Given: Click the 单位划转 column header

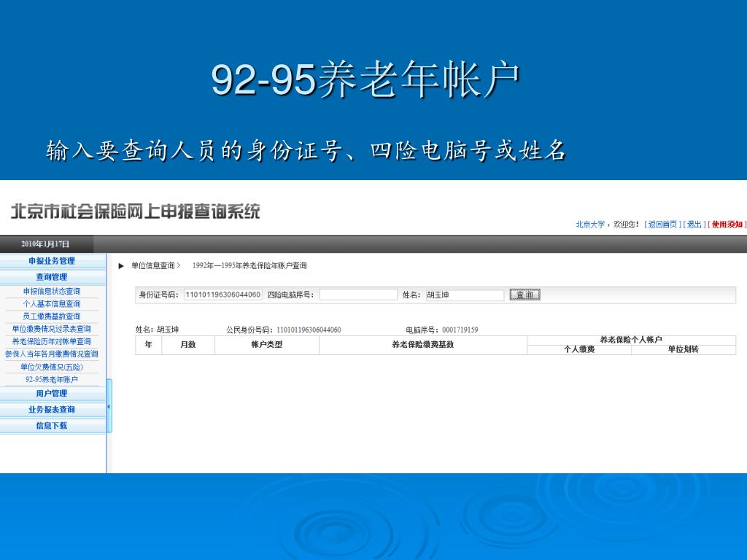Looking at the screenshot, I should tap(683, 349).
